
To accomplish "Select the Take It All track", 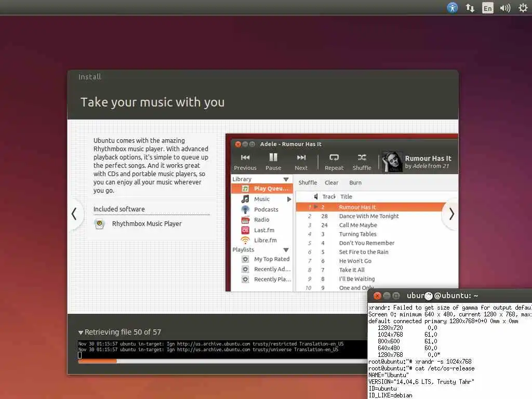I will pos(377,270).
